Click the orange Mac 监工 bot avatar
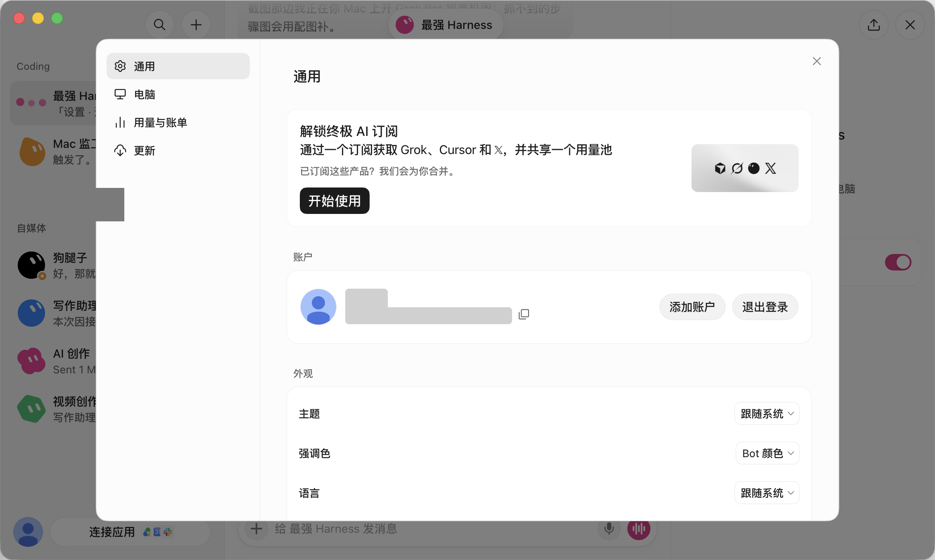The width and height of the screenshot is (935, 560). pyautogui.click(x=32, y=151)
